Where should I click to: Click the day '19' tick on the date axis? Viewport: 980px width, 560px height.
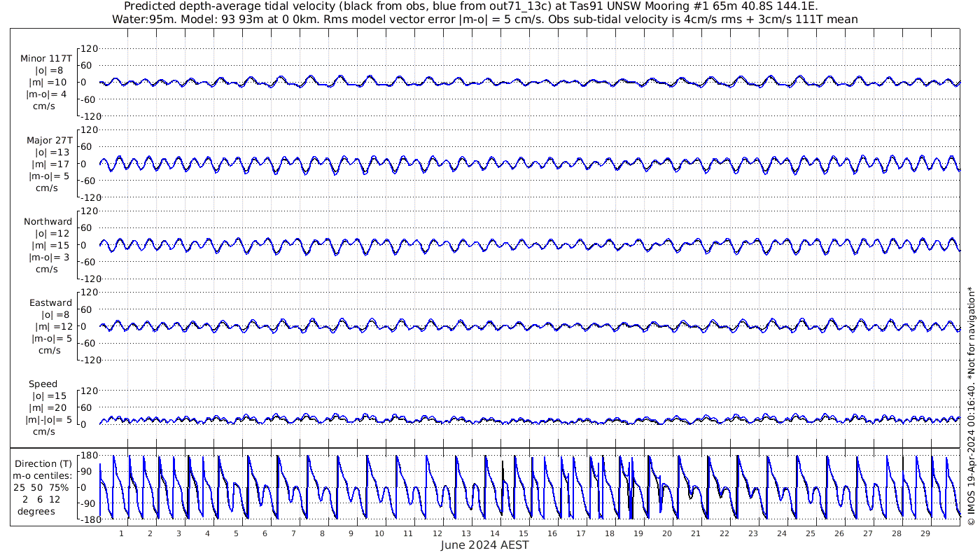(638, 533)
